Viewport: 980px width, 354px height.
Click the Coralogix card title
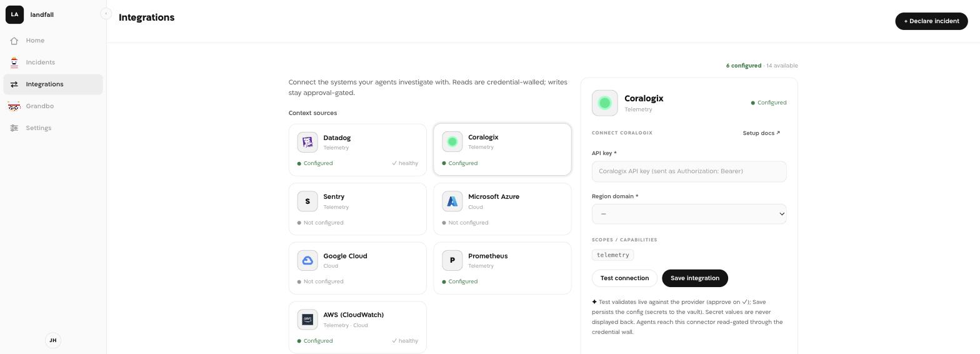click(483, 137)
